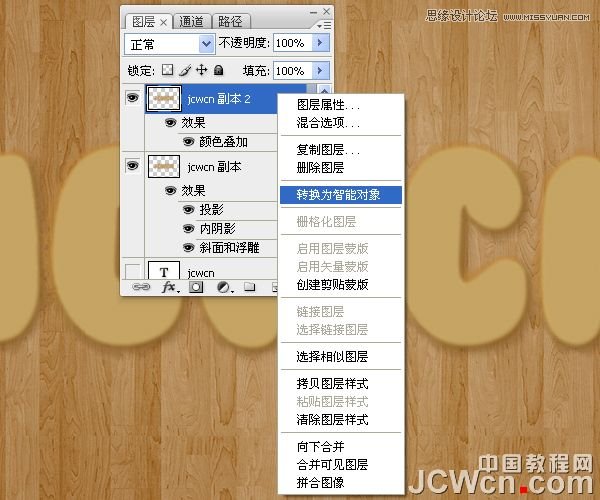This screenshot has width=600, height=500.
Task: Toggle 投影 effect visibility
Action: point(188,209)
